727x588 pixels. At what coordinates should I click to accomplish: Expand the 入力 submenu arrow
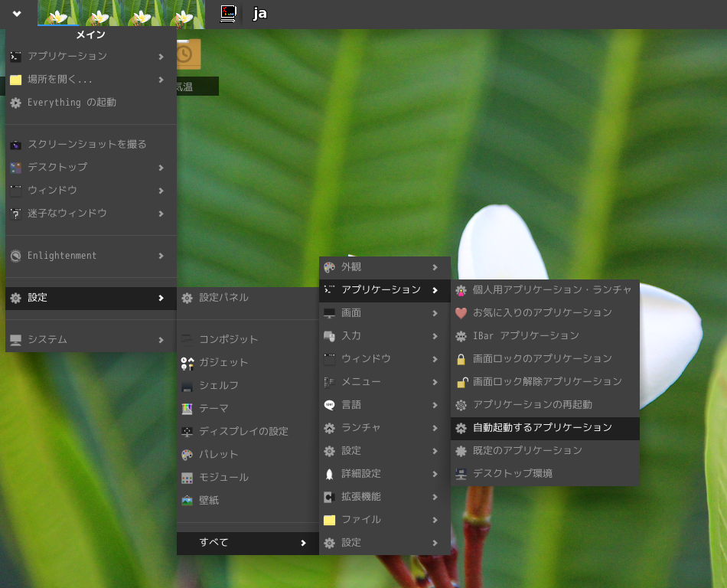(x=435, y=336)
